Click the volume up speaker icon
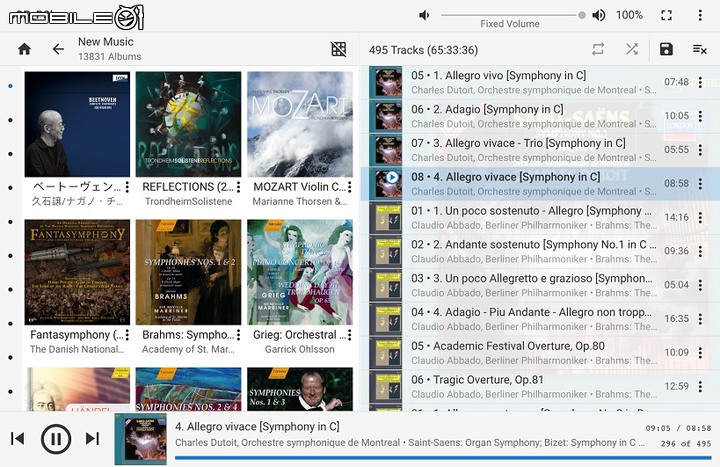Viewport: 720px width, 467px height. 598,16
